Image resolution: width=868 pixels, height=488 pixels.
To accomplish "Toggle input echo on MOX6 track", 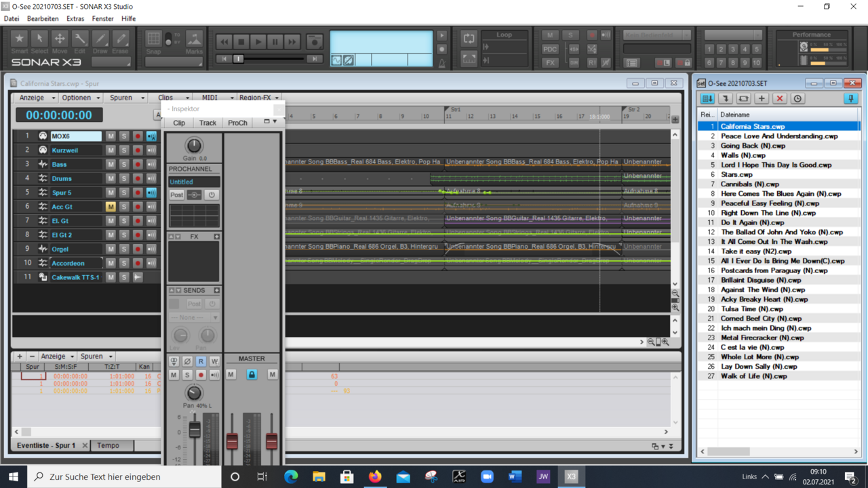I will pyautogui.click(x=151, y=136).
